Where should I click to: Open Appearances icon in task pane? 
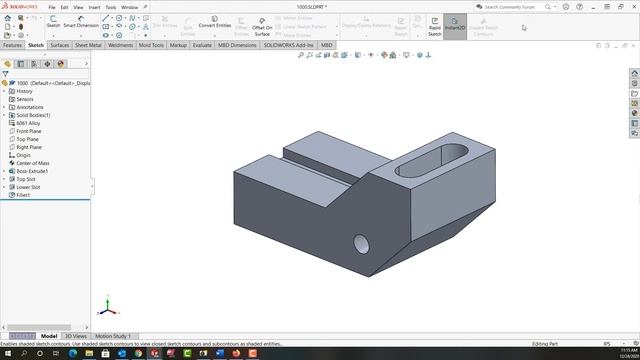[634, 113]
